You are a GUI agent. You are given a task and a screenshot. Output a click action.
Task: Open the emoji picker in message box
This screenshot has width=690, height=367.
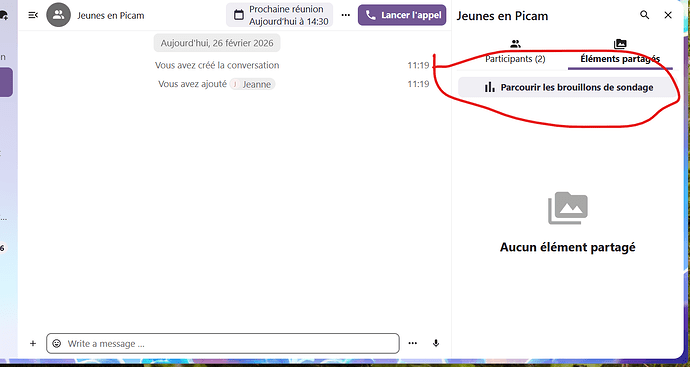57,343
